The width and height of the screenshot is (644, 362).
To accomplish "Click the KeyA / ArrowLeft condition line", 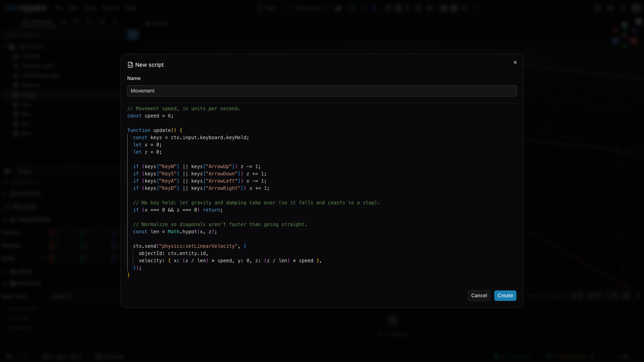I will click(x=200, y=181).
